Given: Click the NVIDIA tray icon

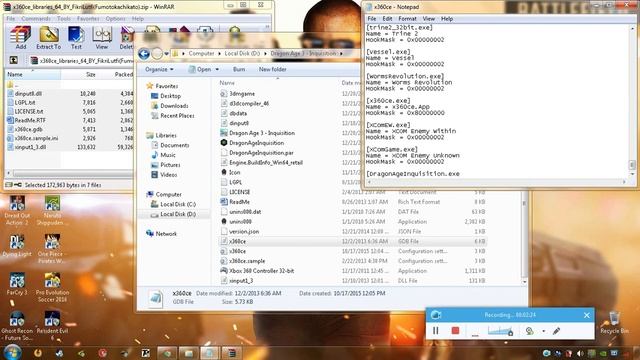Looking at the screenshot, I should click(603, 353).
